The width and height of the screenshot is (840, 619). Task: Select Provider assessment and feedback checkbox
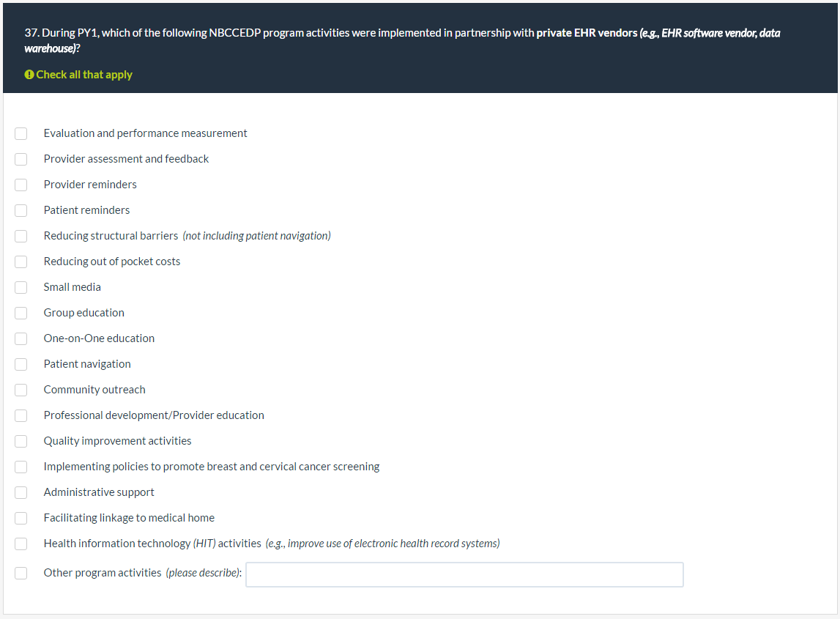tap(21, 159)
